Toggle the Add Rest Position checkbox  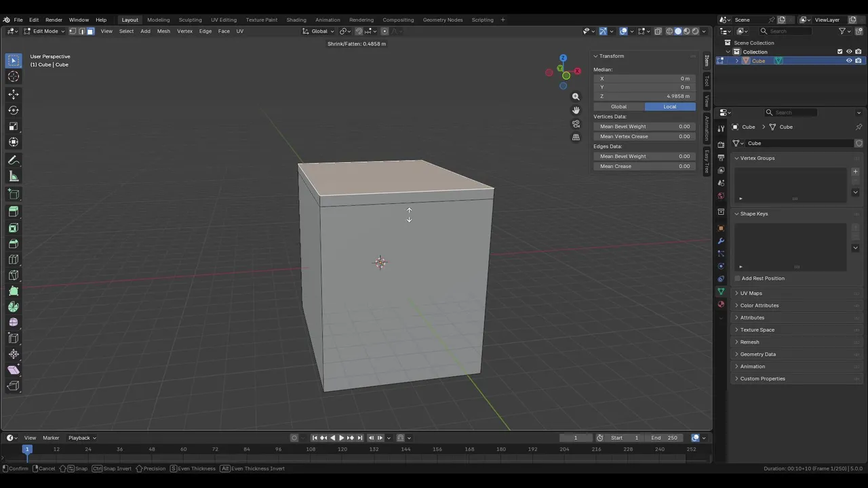coord(738,279)
